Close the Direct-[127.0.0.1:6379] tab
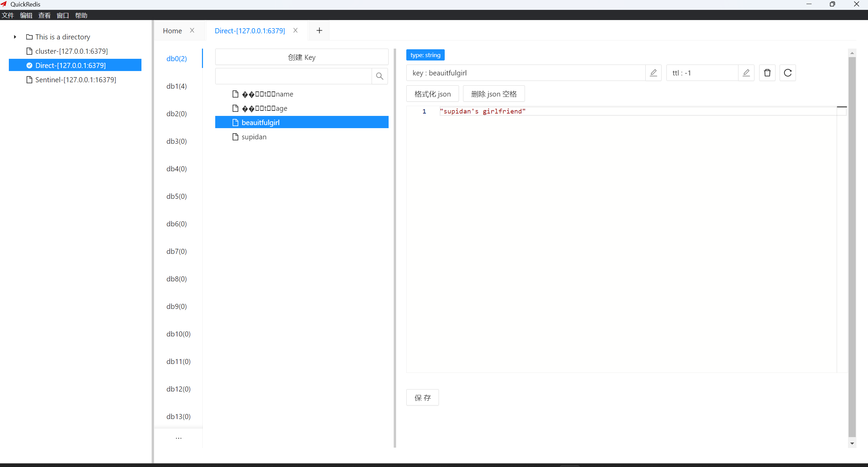 coord(295,31)
